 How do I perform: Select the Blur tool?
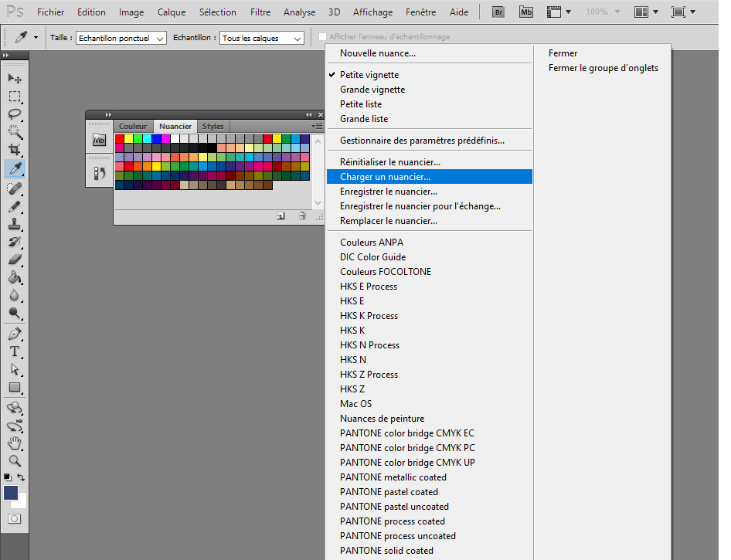click(x=15, y=295)
